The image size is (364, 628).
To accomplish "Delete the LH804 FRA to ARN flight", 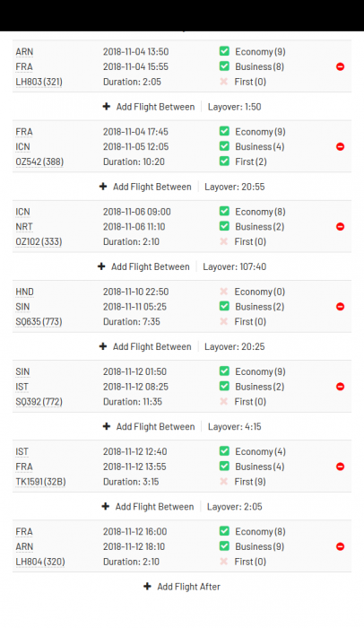I will pos(340,546).
